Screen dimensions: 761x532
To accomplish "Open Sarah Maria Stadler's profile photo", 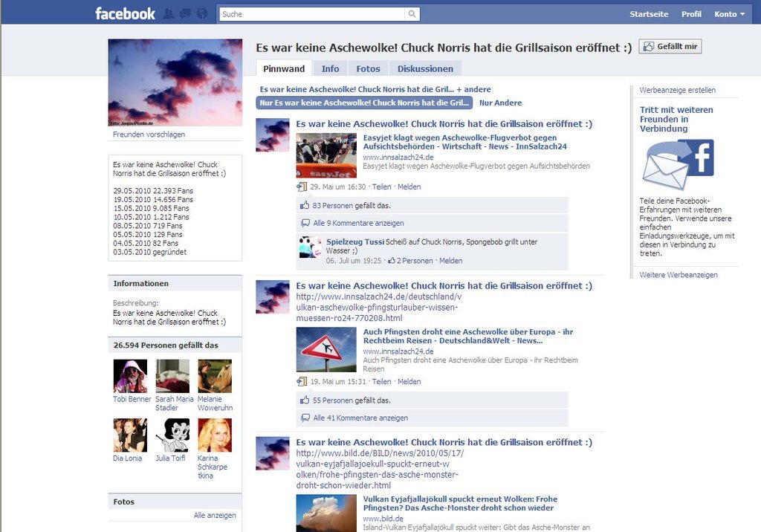I will click(x=172, y=376).
